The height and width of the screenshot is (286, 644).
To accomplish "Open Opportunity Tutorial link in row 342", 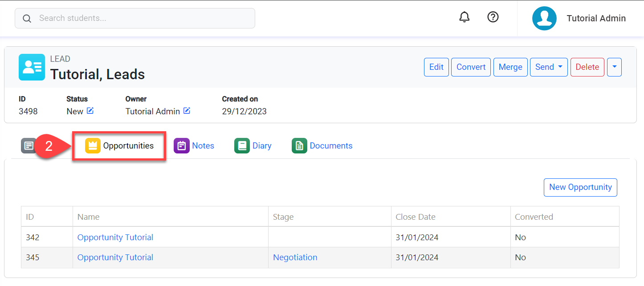I will pyautogui.click(x=115, y=238).
